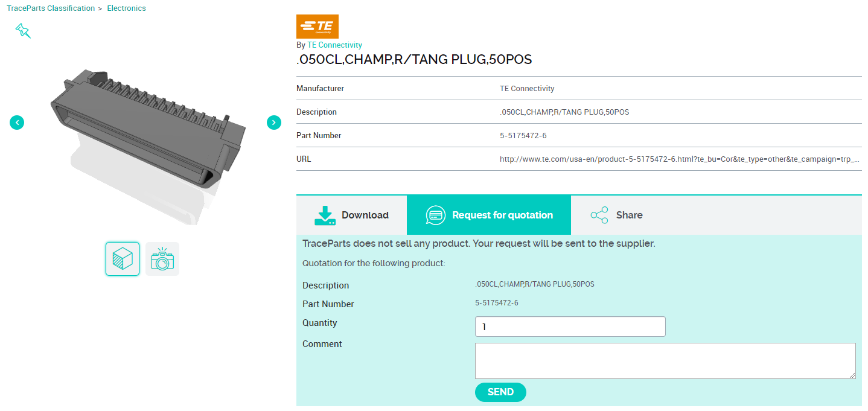Open the TE Connectivity manufacturer link
The image size is (868, 411).
pos(334,45)
